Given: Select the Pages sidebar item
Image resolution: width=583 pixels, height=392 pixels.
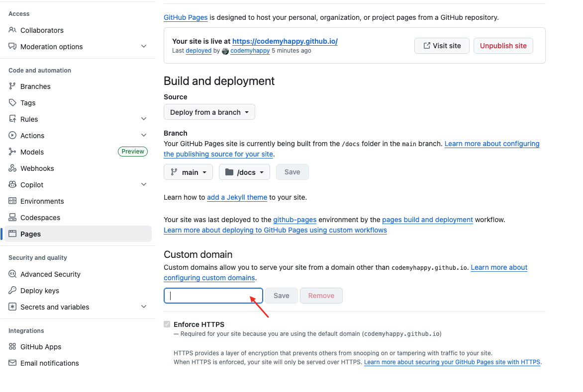Looking at the screenshot, I should pos(78,234).
